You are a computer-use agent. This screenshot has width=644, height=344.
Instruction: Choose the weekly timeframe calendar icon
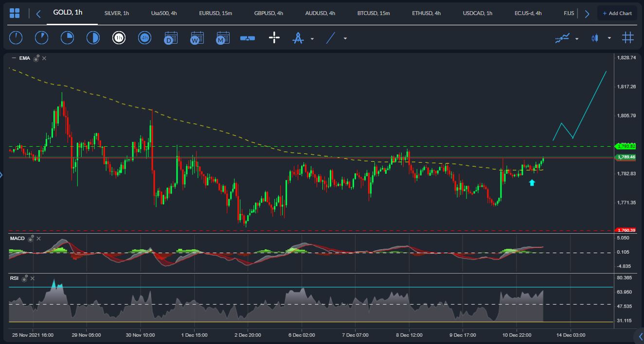[197, 37]
